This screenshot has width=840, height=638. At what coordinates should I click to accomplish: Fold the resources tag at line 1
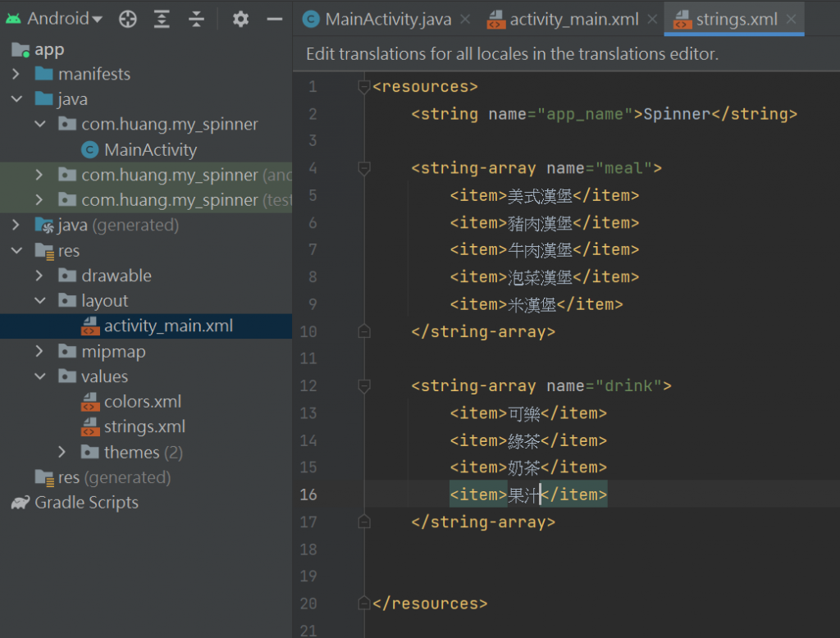coord(363,86)
